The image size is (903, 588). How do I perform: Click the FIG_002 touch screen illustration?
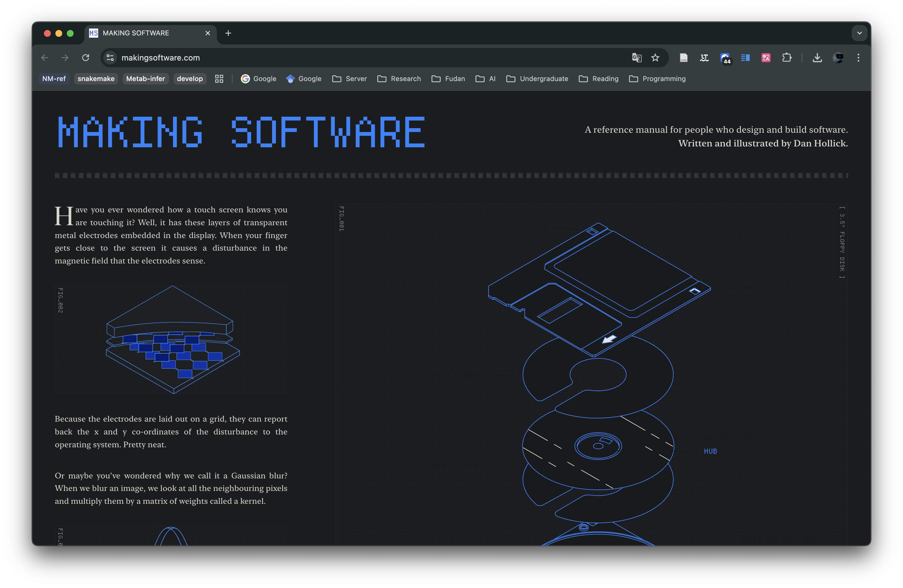(x=173, y=339)
